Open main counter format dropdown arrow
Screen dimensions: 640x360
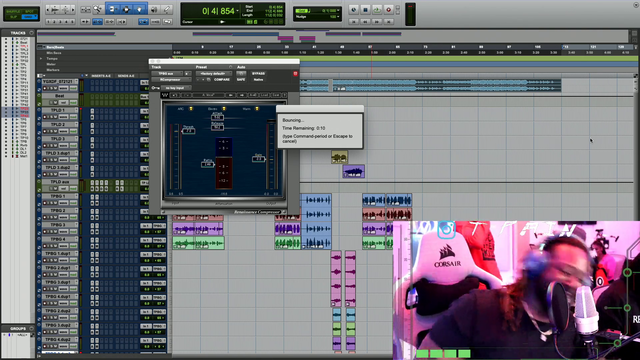237,11
